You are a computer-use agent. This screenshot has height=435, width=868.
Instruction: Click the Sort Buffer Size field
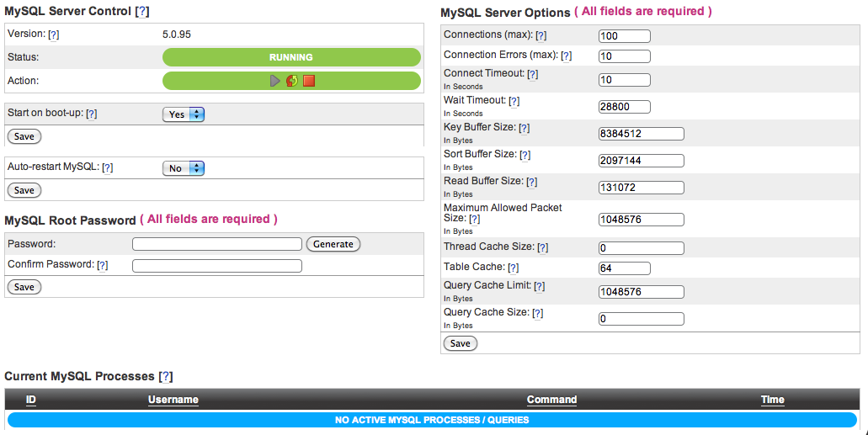641,161
